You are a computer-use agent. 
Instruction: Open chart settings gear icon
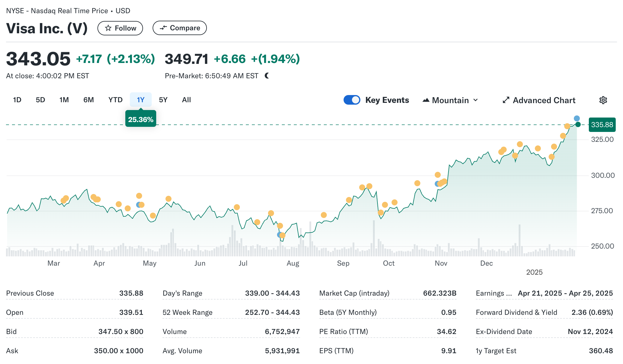tap(603, 100)
